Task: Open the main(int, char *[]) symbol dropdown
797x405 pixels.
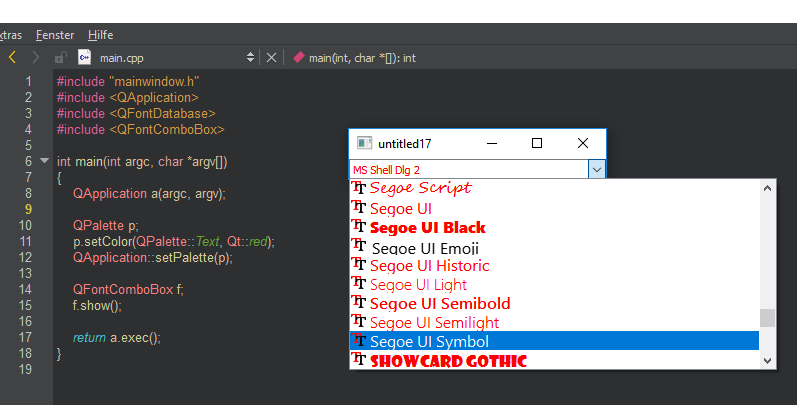Action: coord(362,58)
